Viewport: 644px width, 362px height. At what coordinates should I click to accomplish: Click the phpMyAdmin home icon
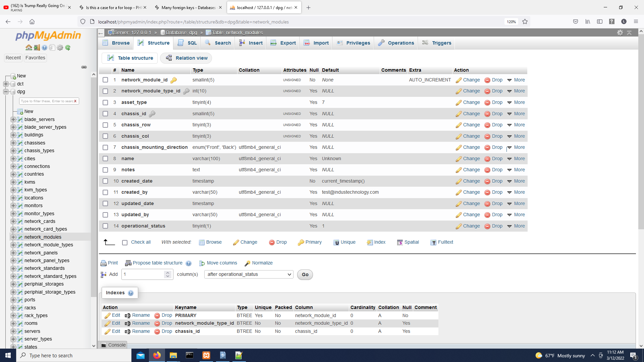pos(29,48)
